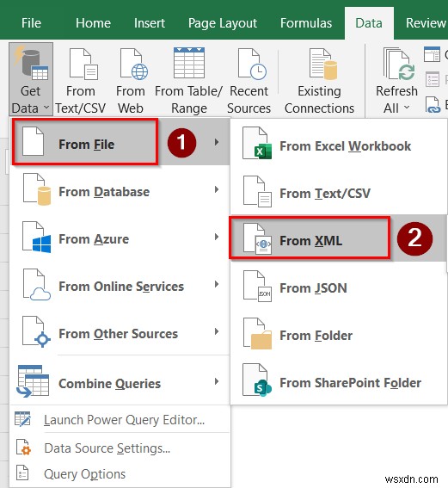Choose From SharePoint Folder in submenu
This screenshot has width=448, height=488.
click(339, 380)
